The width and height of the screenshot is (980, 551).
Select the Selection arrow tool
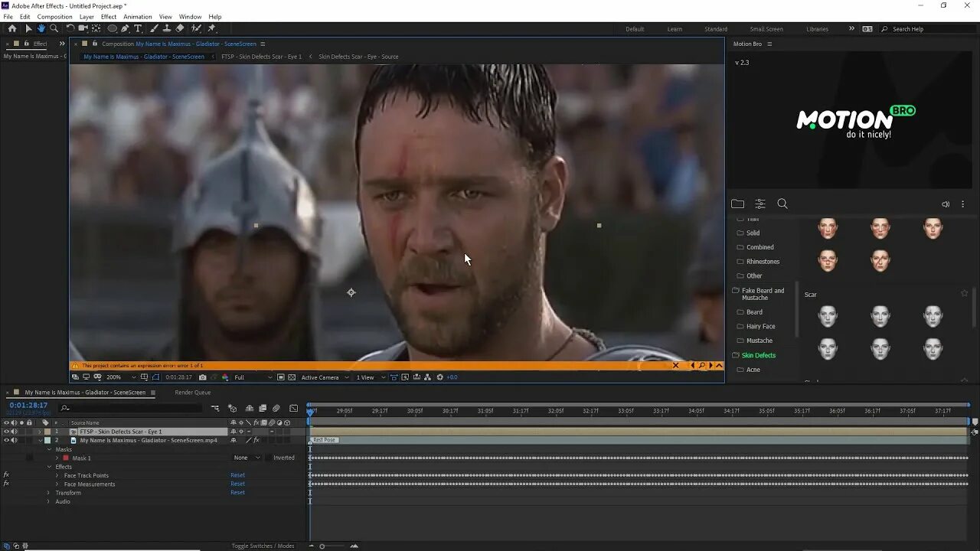click(x=29, y=28)
